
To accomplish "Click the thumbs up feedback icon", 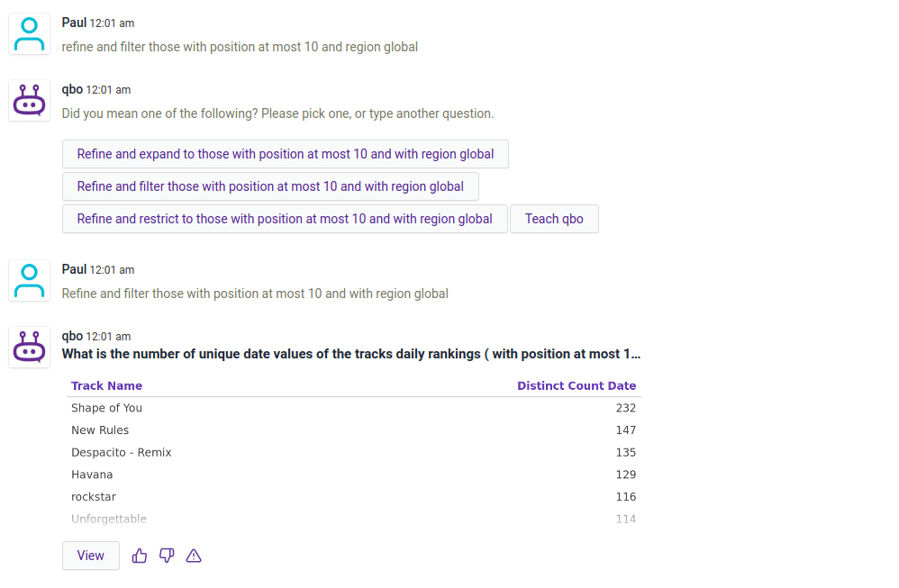I will coord(140,556).
